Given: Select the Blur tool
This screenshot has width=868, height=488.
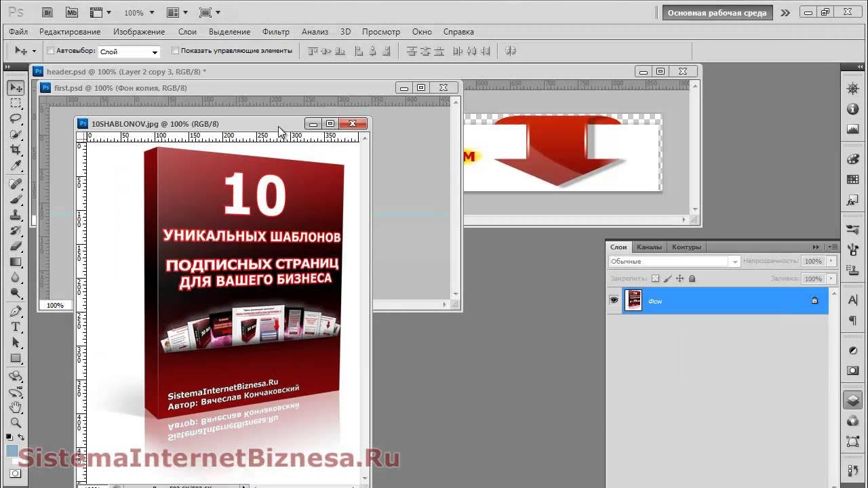Looking at the screenshot, I should (16, 277).
